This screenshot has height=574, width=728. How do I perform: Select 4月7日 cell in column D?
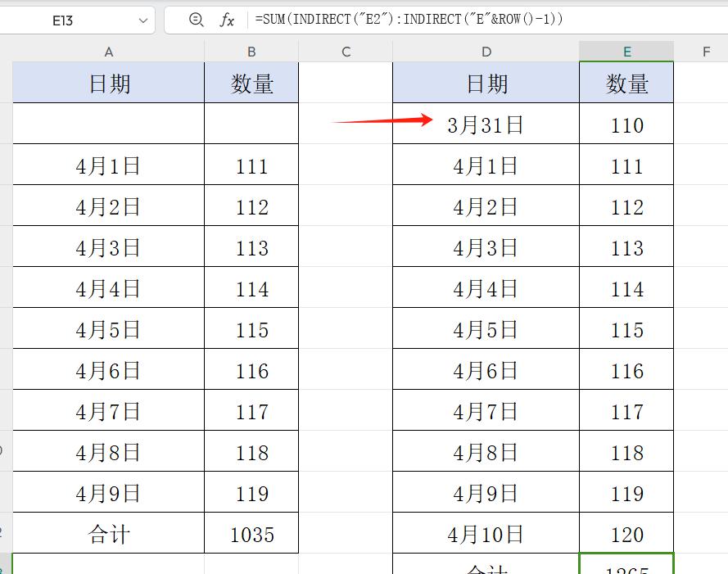tap(486, 409)
